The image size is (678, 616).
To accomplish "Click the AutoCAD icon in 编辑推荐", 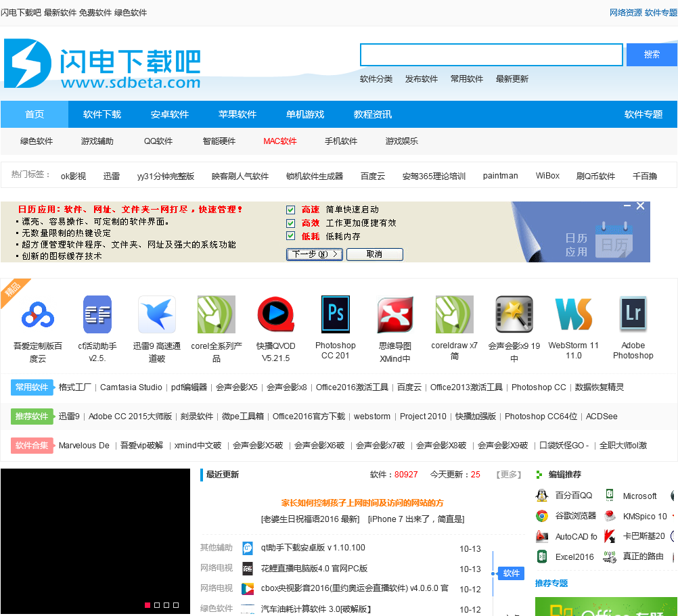I will coord(541,536).
